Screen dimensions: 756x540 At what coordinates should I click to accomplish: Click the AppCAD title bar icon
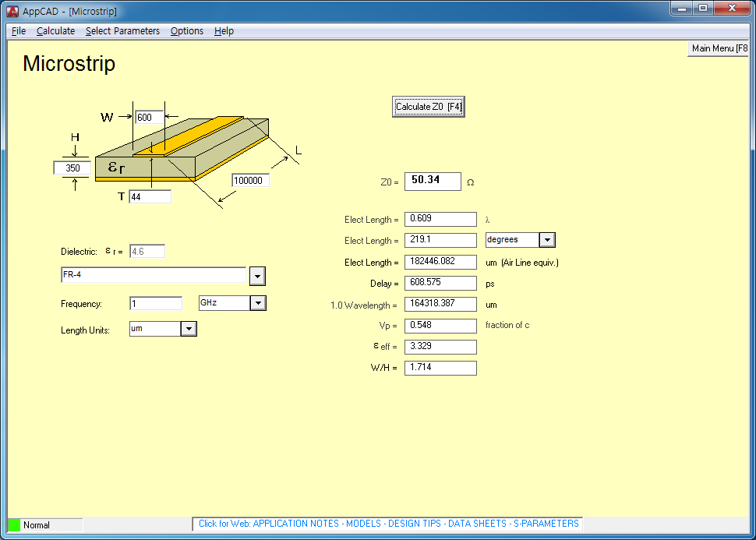tap(12, 11)
